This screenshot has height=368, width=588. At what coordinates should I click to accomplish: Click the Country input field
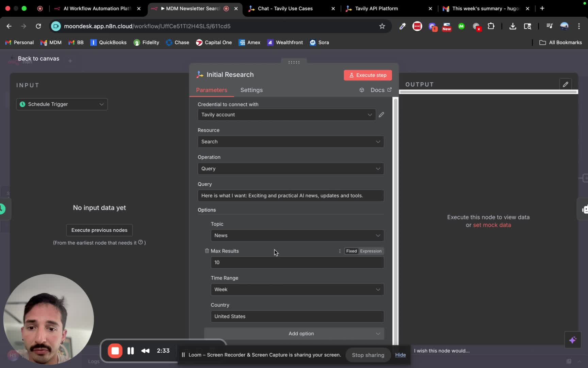(x=297, y=317)
